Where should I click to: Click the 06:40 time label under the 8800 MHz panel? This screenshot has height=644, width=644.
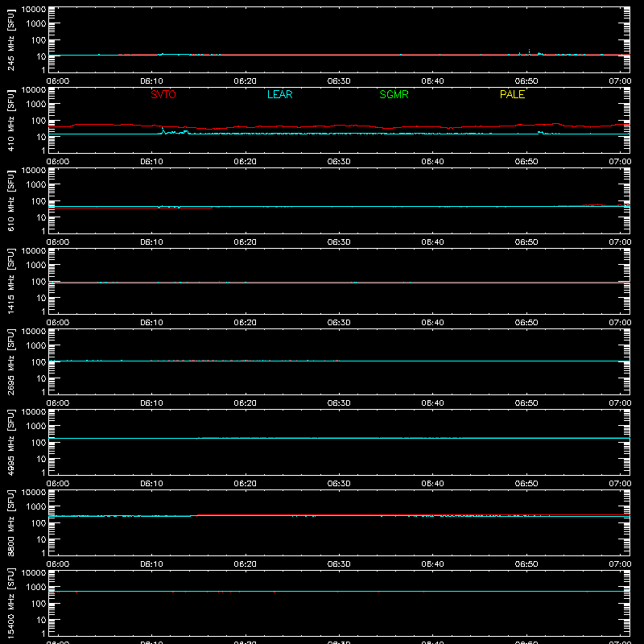click(432, 564)
